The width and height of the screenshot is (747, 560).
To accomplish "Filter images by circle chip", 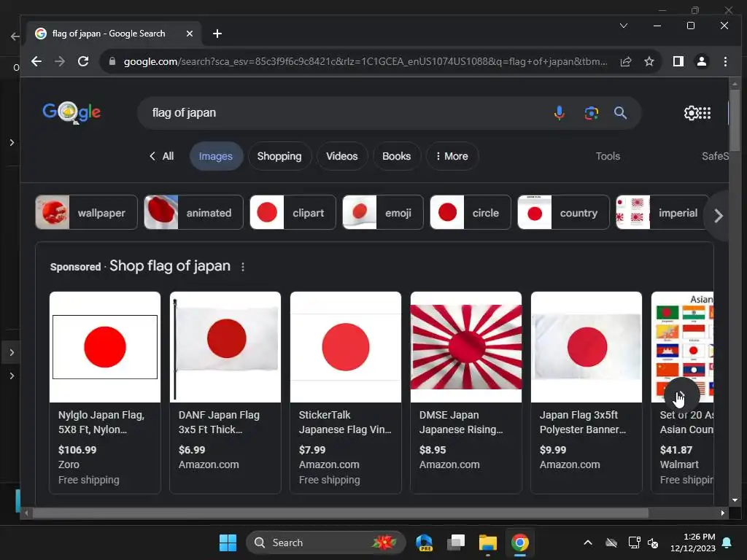I will click(471, 212).
